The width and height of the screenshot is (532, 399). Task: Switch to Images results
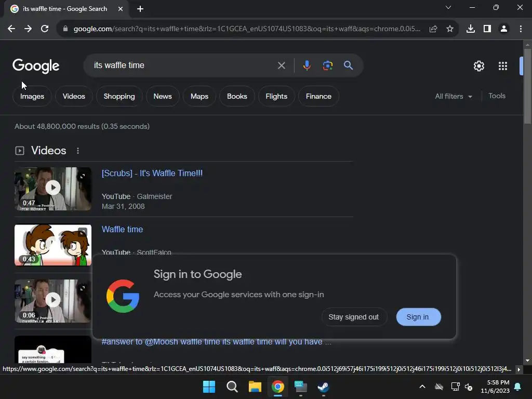[32, 96]
